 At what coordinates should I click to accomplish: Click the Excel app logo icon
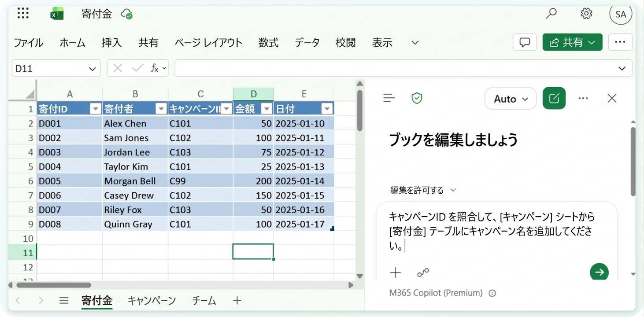coord(57,14)
